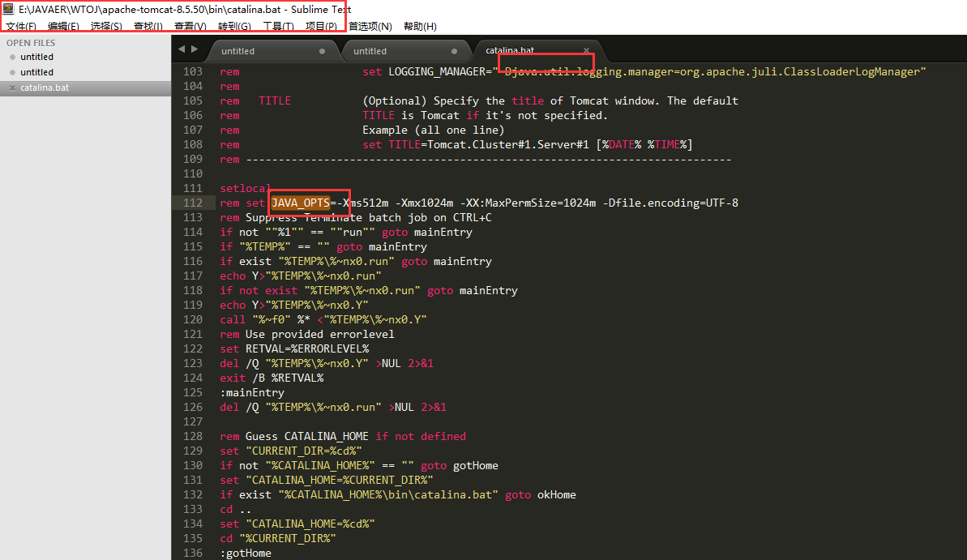Screen dimensions: 967x560
Task: Click "CATALINA_HOME=%cd%" string on line 134
Action: [310, 524]
